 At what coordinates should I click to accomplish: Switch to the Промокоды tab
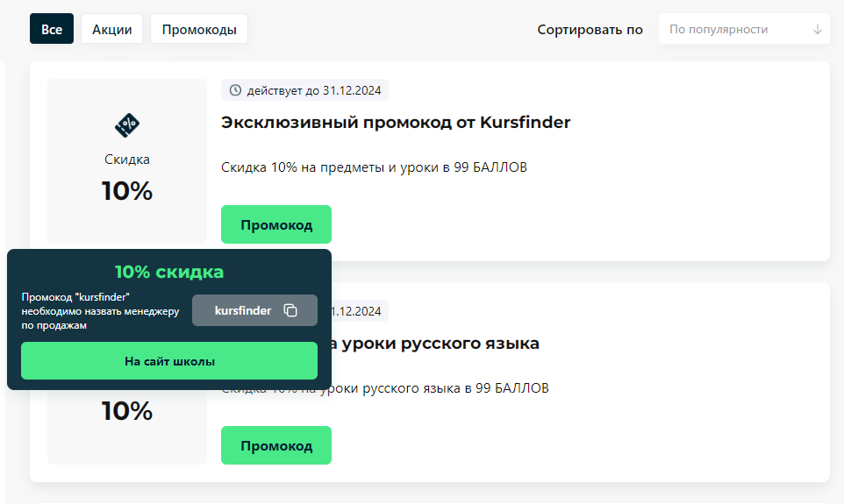click(x=199, y=29)
